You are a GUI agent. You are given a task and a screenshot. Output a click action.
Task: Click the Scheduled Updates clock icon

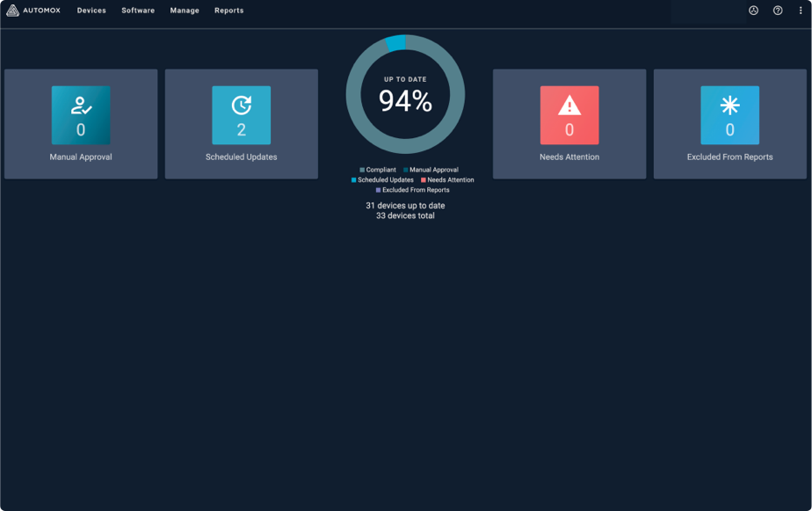pos(241,106)
